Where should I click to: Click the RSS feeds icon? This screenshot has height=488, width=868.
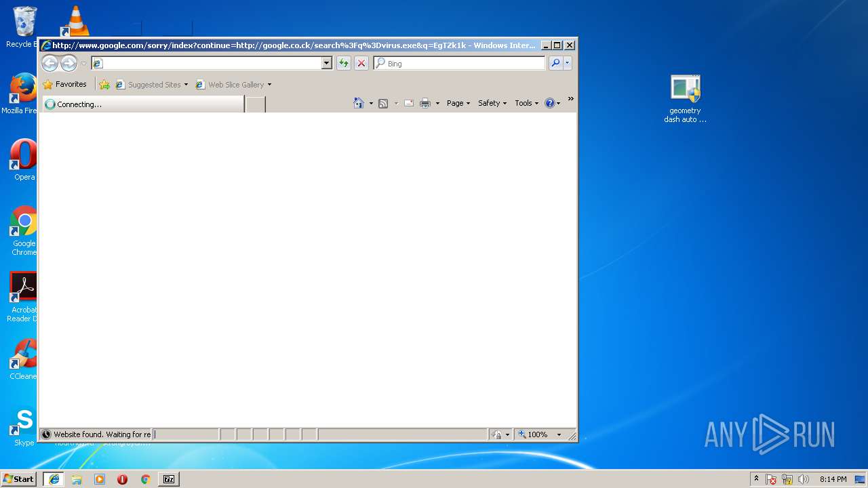[383, 103]
